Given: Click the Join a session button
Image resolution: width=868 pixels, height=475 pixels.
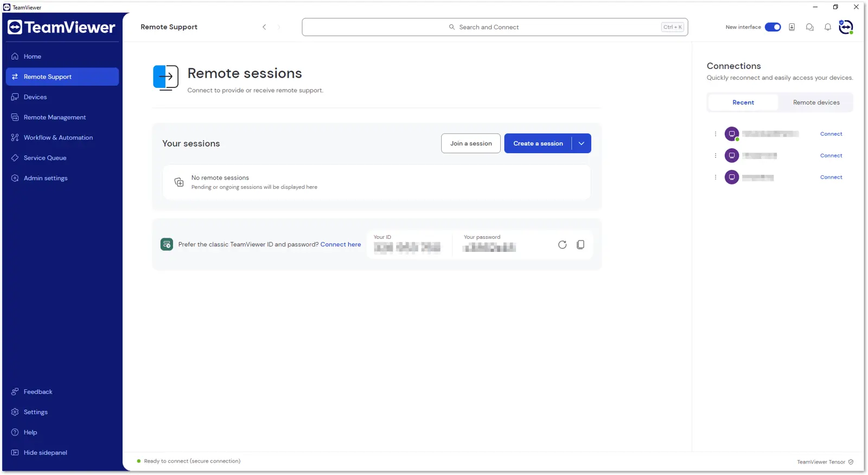Looking at the screenshot, I should click(x=471, y=143).
